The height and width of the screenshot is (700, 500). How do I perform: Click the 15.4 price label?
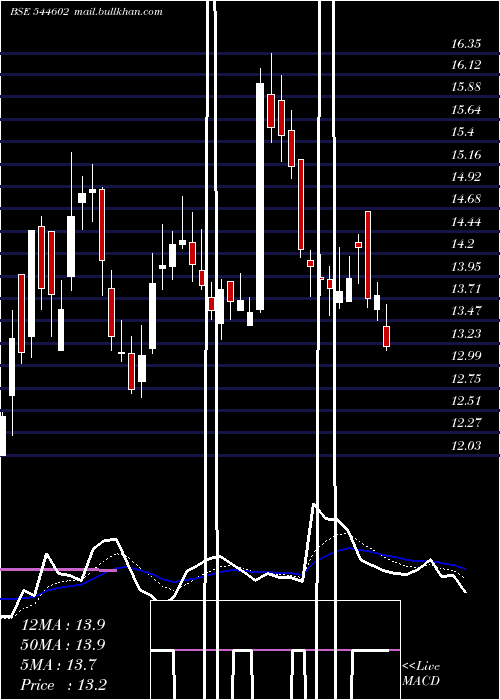[462, 132]
